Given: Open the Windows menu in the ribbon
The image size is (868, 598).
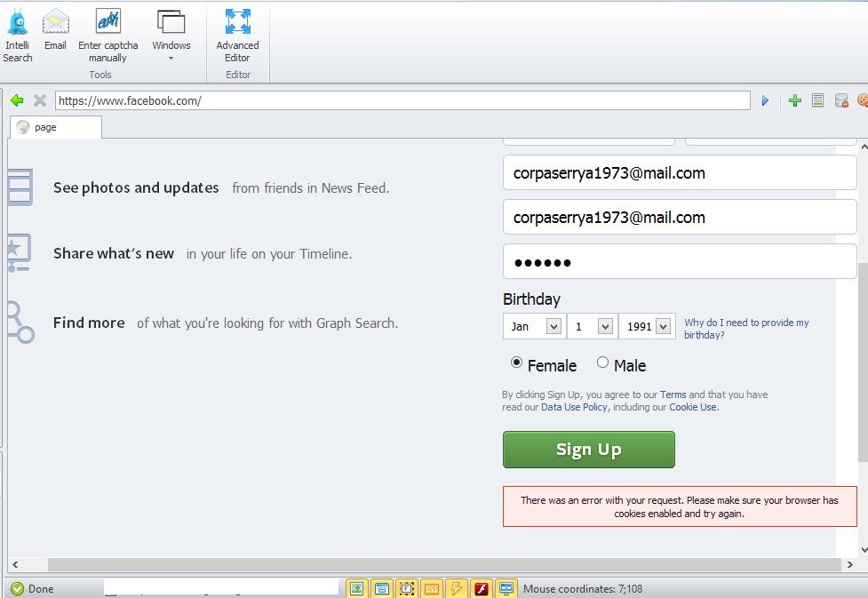Looking at the screenshot, I should pos(171,36).
